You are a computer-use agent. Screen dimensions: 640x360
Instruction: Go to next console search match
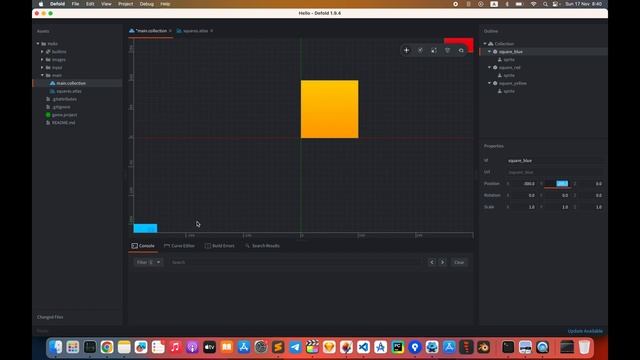442,262
